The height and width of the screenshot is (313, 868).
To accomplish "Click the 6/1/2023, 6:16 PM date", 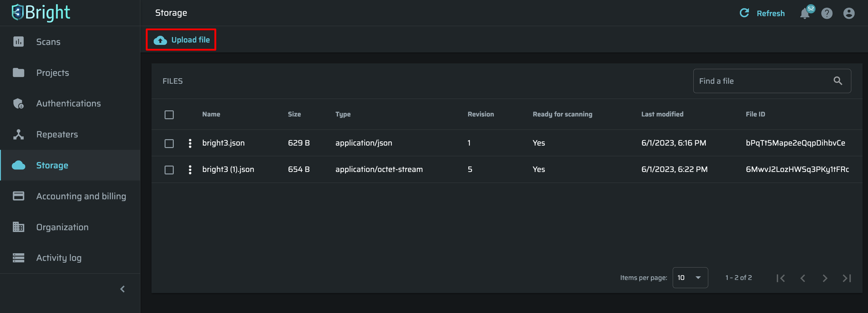I will 674,143.
